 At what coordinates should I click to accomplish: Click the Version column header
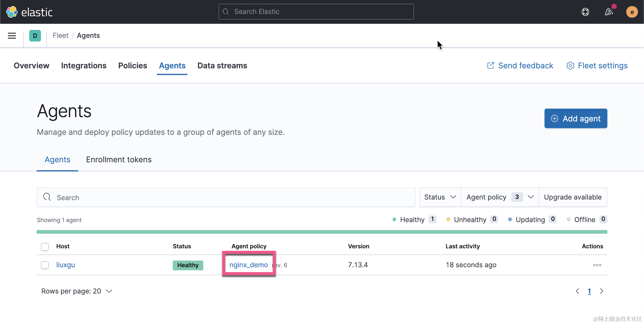coord(359,247)
